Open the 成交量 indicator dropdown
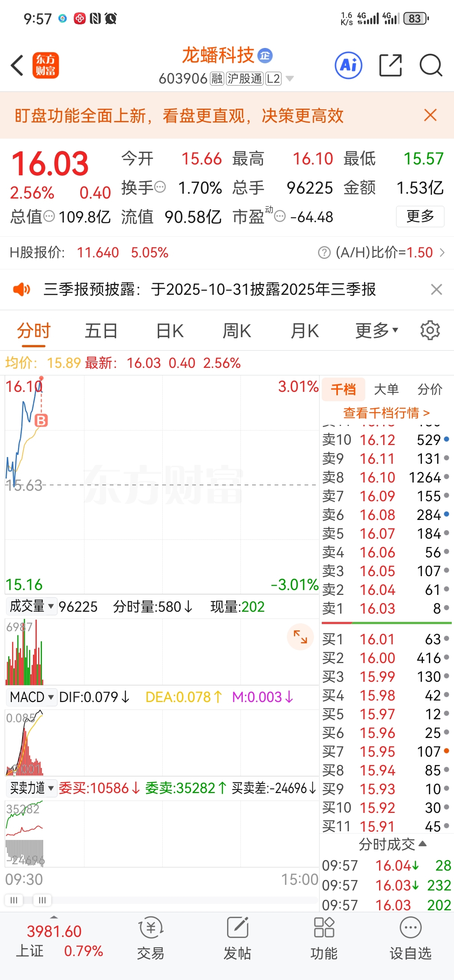Image resolution: width=454 pixels, height=980 pixels. 31,606
